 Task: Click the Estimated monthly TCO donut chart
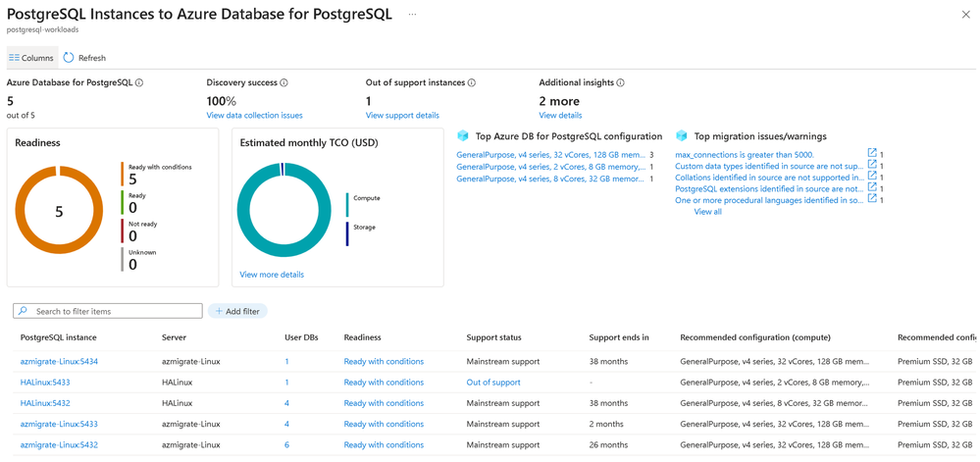click(284, 210)
